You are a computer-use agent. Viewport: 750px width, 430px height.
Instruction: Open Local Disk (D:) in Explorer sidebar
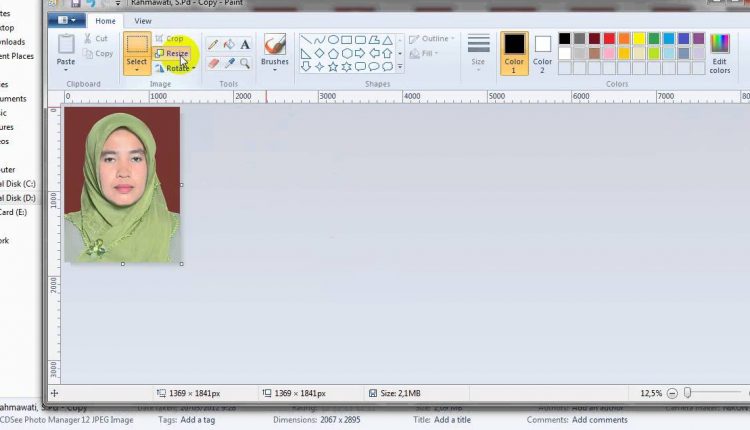18,198
